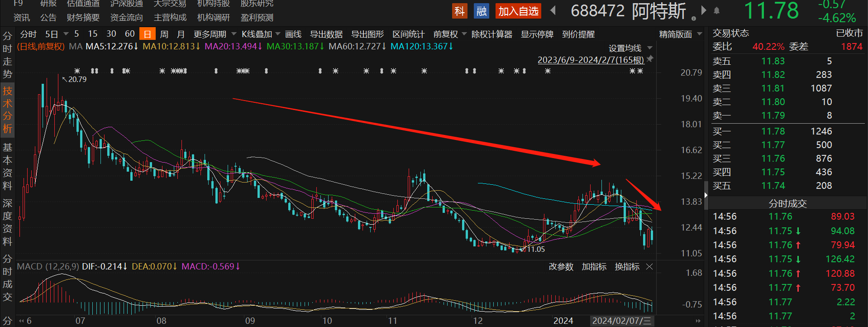Select the 周 weekly period
The height and width of the screenshot is (327, 868).
click(164, 34)
